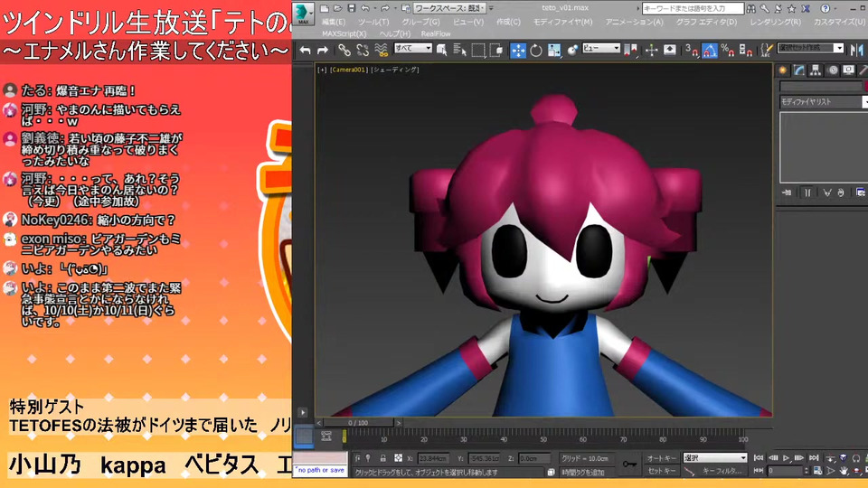Toggle Show End Result button
The image size is (868, 488).
(807, 192)
